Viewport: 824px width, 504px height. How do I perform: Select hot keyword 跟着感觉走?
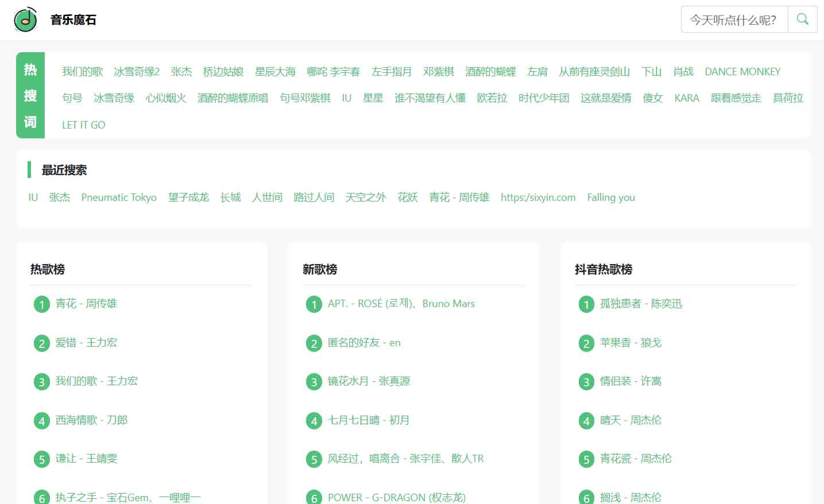736,98
